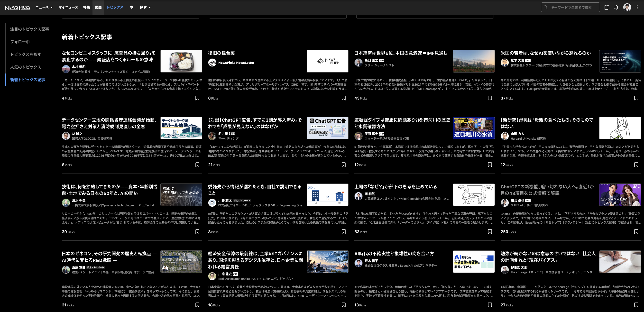Open the notifications bell icon
644x312 pixels.
tap(616, 7)
